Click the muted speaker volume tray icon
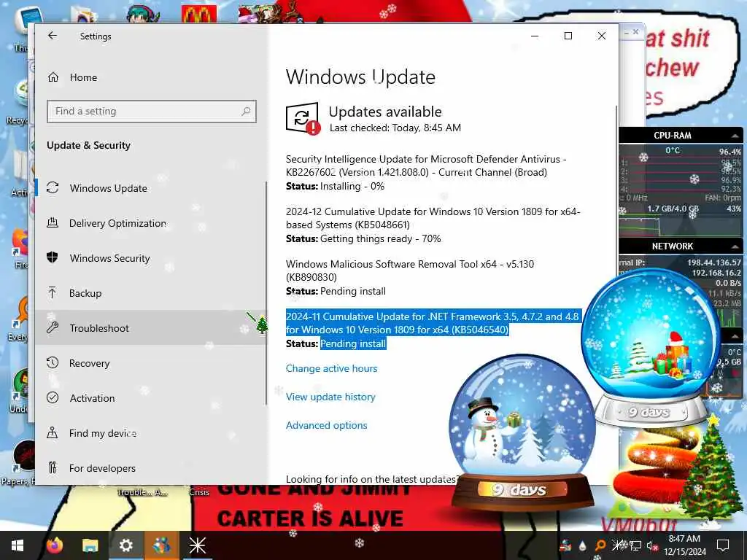Screen dimensions: 747x560 click(652, 546)
